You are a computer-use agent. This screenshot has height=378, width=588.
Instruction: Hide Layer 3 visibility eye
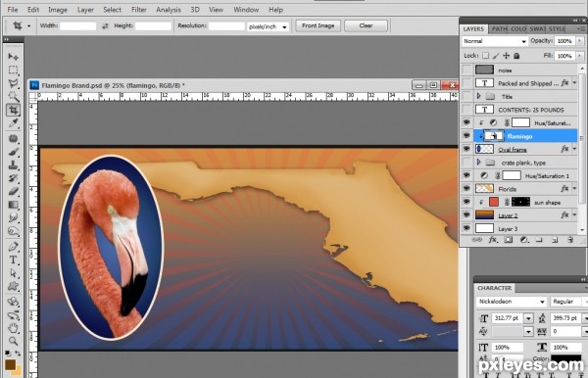tap(466, 228)
